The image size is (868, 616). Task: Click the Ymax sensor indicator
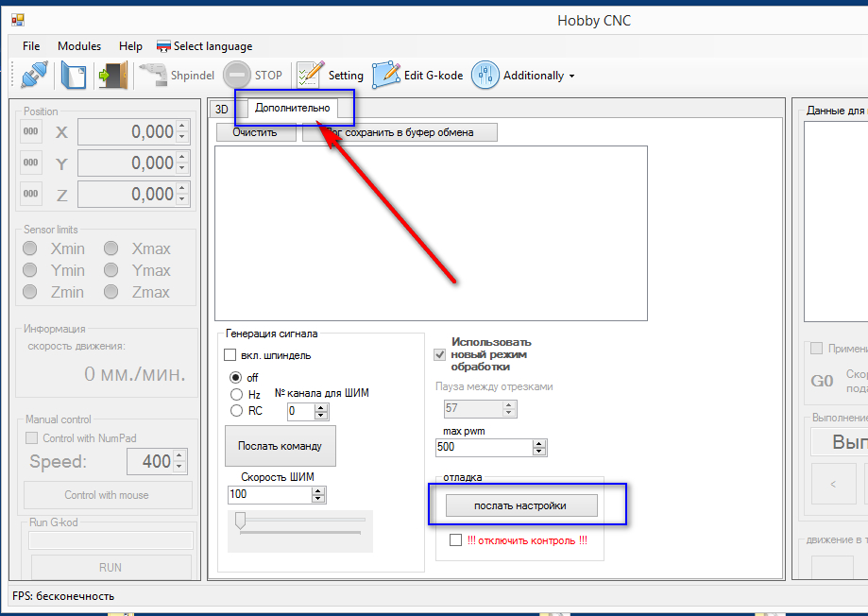pos(111,270)
